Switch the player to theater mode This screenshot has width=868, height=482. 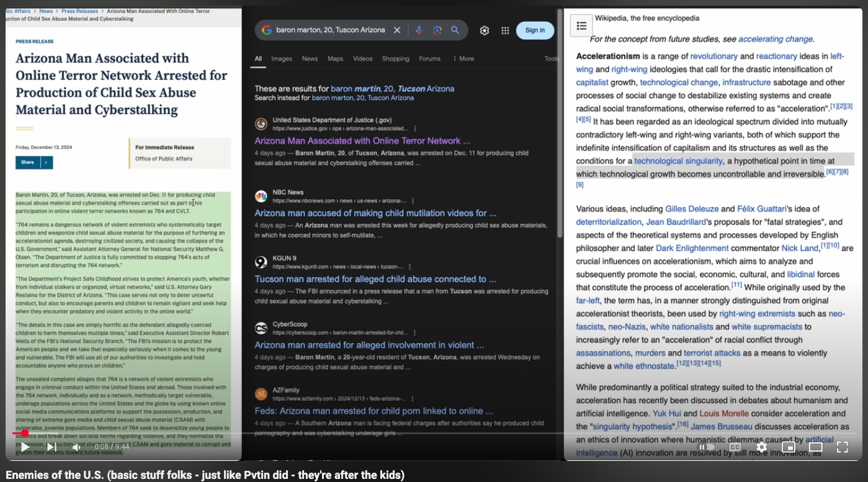coord(816,447)
